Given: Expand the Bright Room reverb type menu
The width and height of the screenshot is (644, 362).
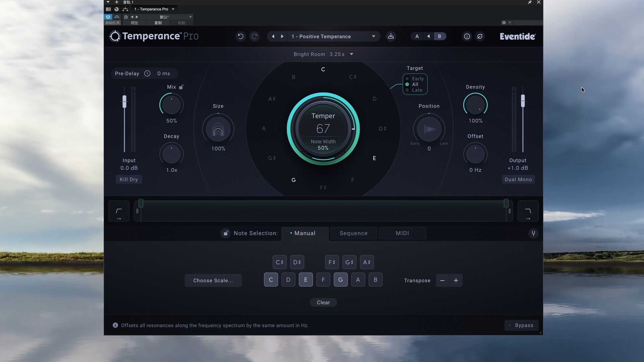Looking at the screenshot, I should (352, 54).
